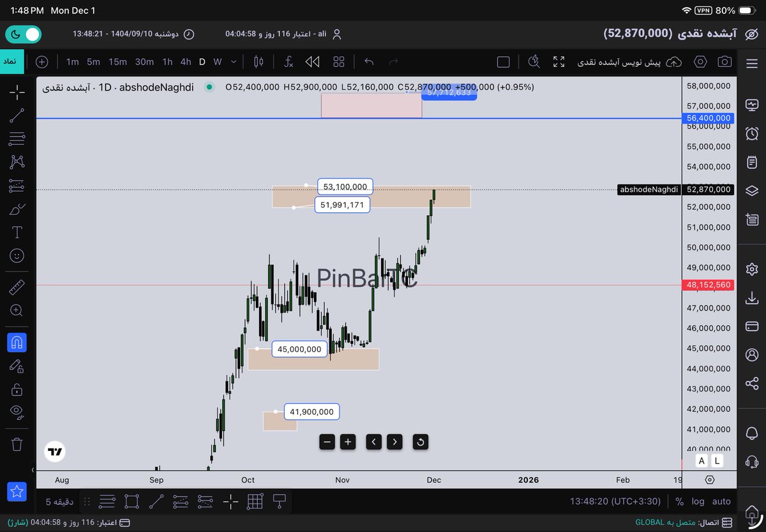Open the hamburger menu at top right
This screenshot has width=766, height=532.
point(751,62)
